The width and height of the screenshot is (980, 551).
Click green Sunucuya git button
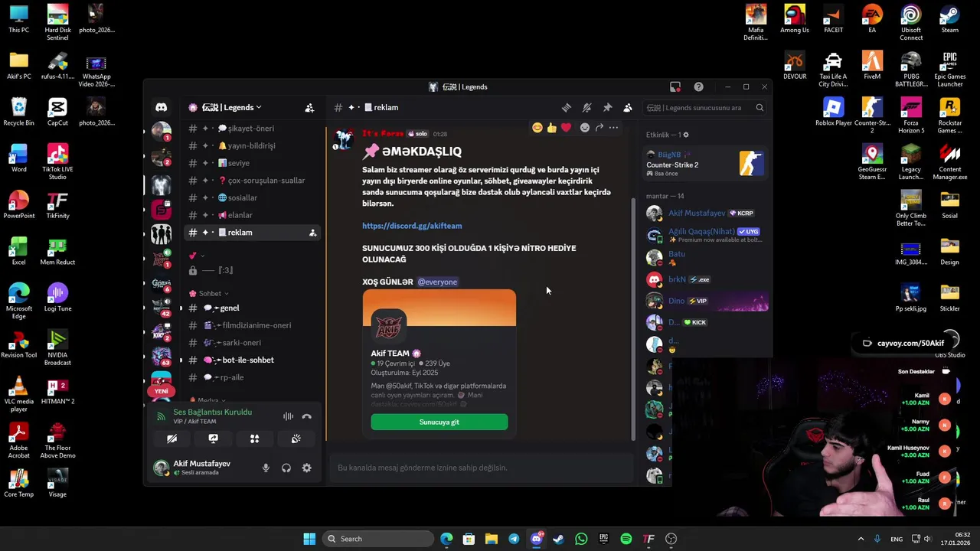pyautogui.click(x=439, y=422)
